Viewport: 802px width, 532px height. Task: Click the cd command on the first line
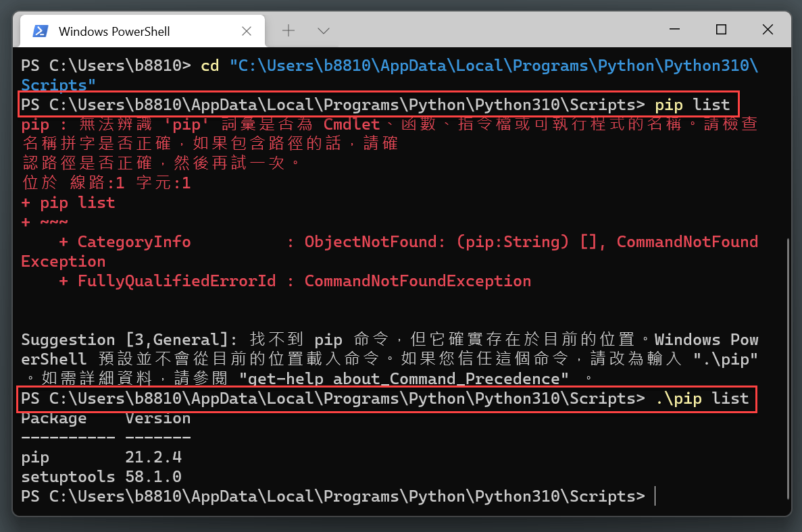pos(211,65)
